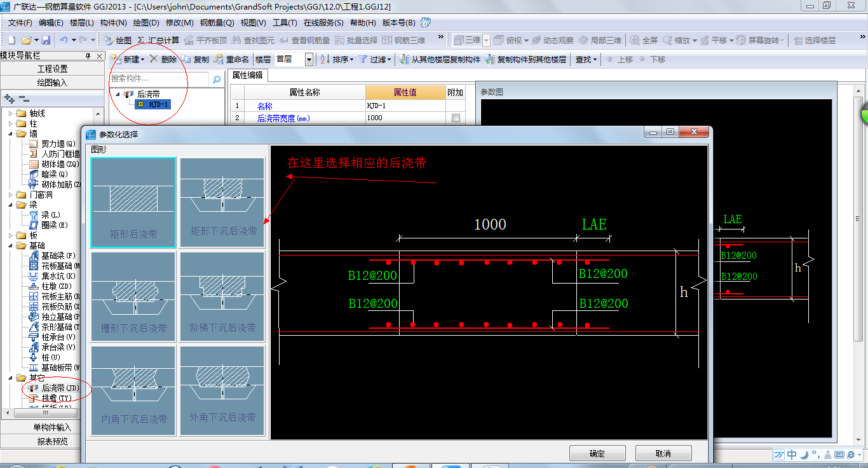Click the 选择楼层 tool

[814, 40]
